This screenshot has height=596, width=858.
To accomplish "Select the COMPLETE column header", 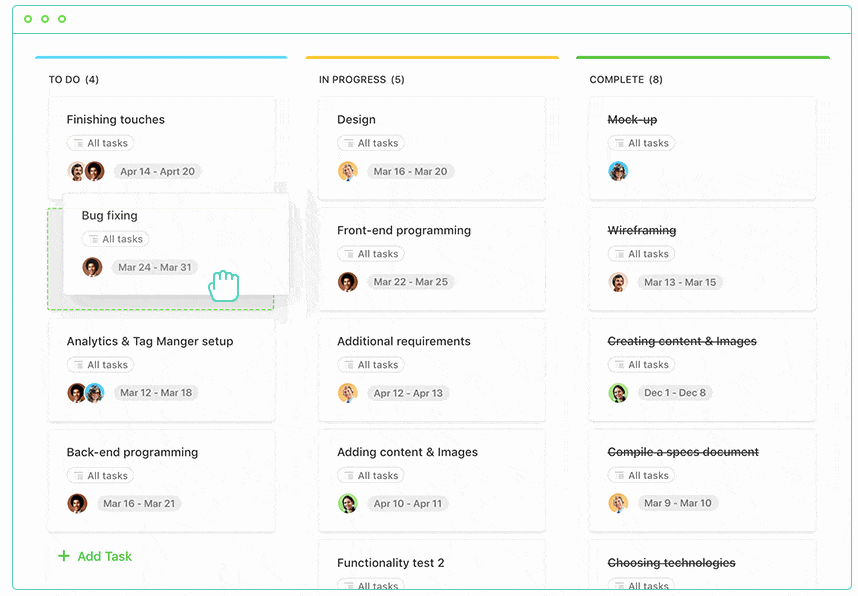I will (626, 80).
